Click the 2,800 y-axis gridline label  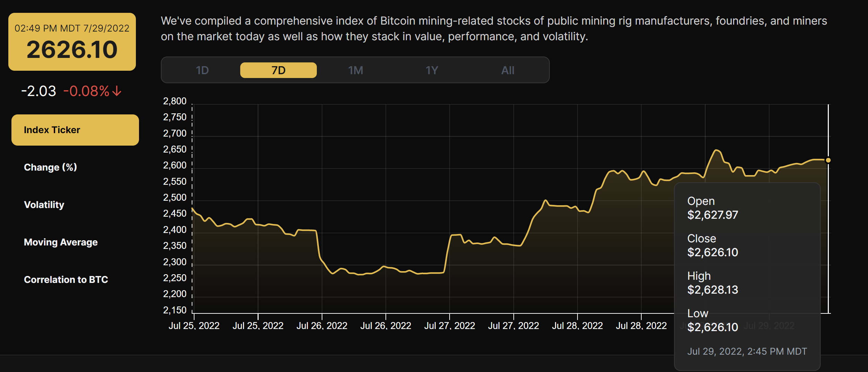point(174,101)
